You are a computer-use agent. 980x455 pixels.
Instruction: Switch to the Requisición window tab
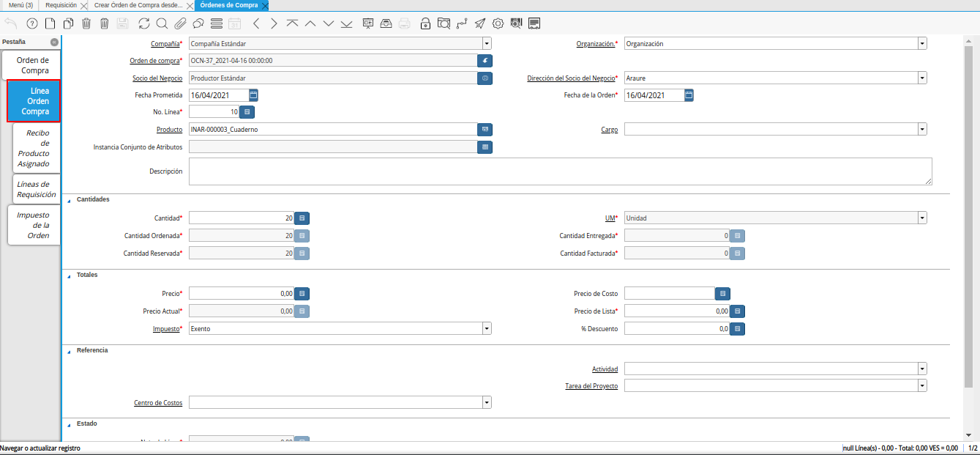(61, 5)
